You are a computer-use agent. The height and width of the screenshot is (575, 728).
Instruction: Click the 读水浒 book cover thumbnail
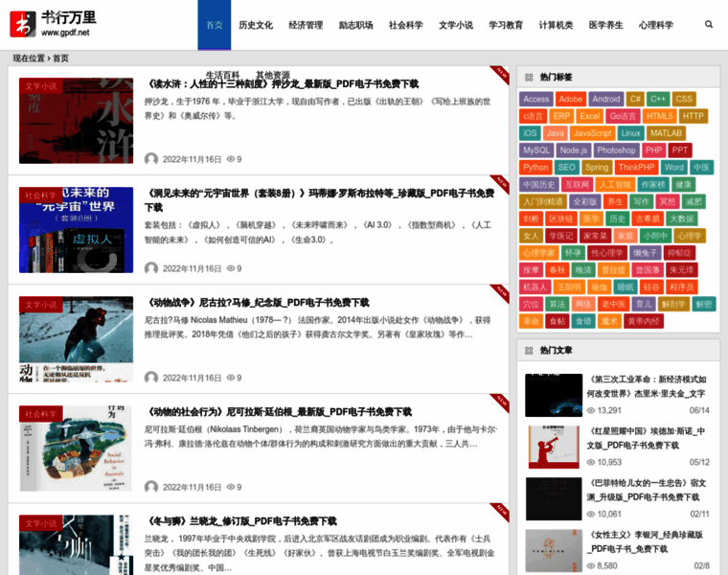pos(76,121)
